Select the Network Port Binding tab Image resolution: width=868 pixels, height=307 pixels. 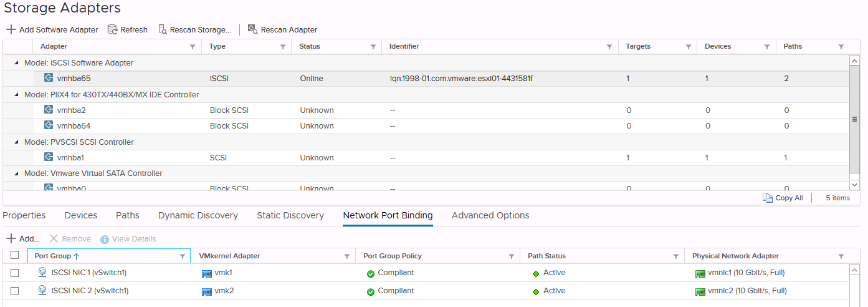point(388,215)
